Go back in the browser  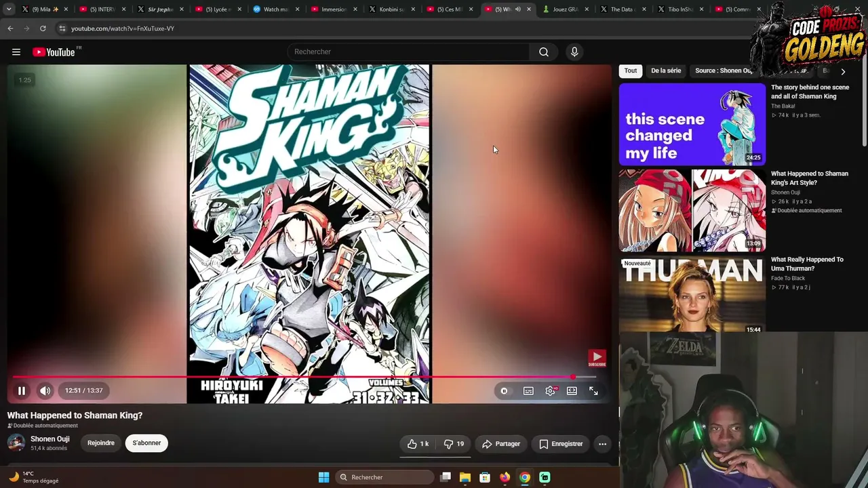coord(10,28)
